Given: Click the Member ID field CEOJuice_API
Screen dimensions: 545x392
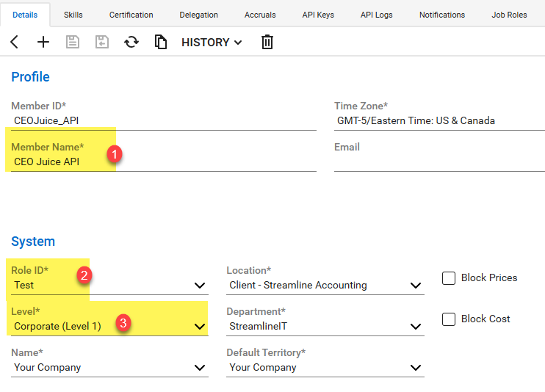Looking at the screenshot, I should coord(164,121).
